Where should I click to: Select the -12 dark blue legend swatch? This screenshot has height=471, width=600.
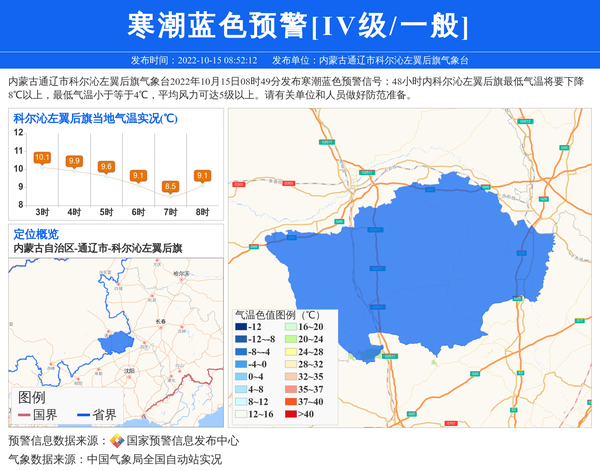[x=242, y=327]
